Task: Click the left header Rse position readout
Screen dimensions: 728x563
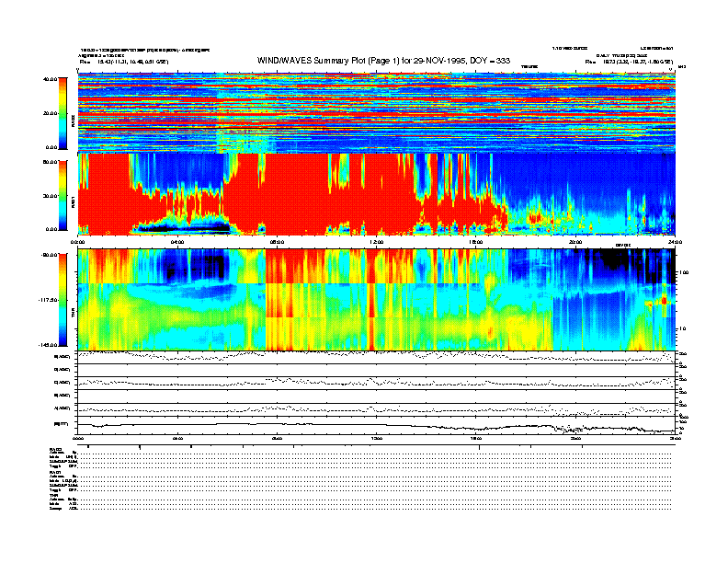Action: point(124,62)
